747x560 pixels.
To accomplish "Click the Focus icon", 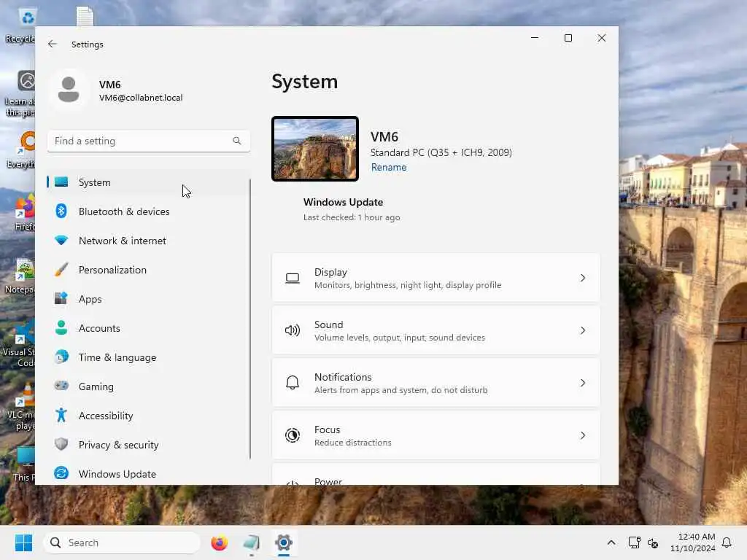I will tap(293, 435).
